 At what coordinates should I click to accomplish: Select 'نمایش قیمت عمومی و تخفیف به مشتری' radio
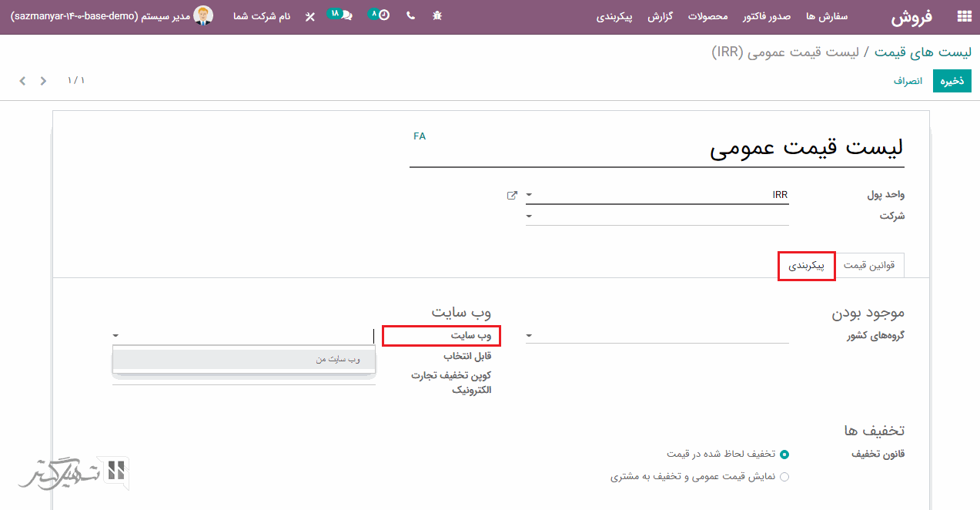click(x=784, y=477)
